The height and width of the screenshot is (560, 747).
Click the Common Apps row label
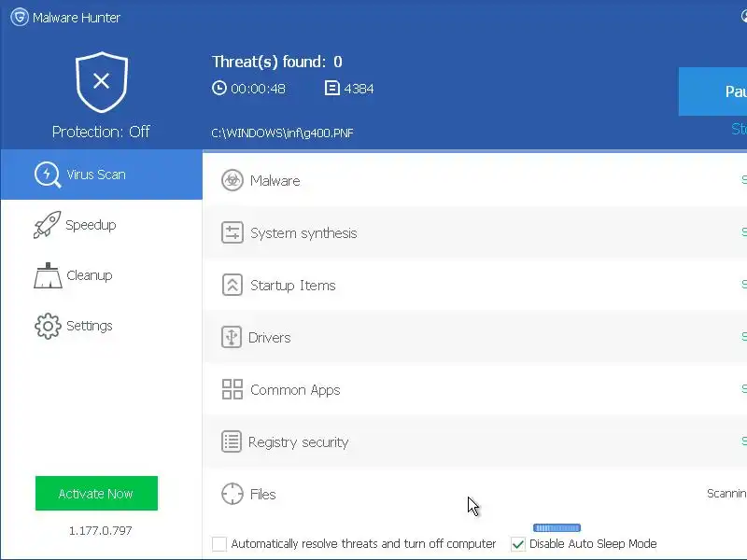(x=295, y=390)
